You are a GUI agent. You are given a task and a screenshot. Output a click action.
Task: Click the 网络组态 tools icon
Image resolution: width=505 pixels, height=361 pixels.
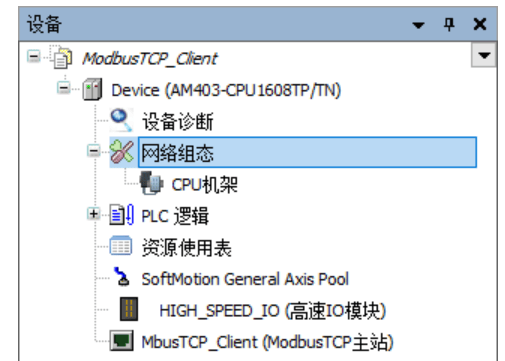(x=122, y=152)
